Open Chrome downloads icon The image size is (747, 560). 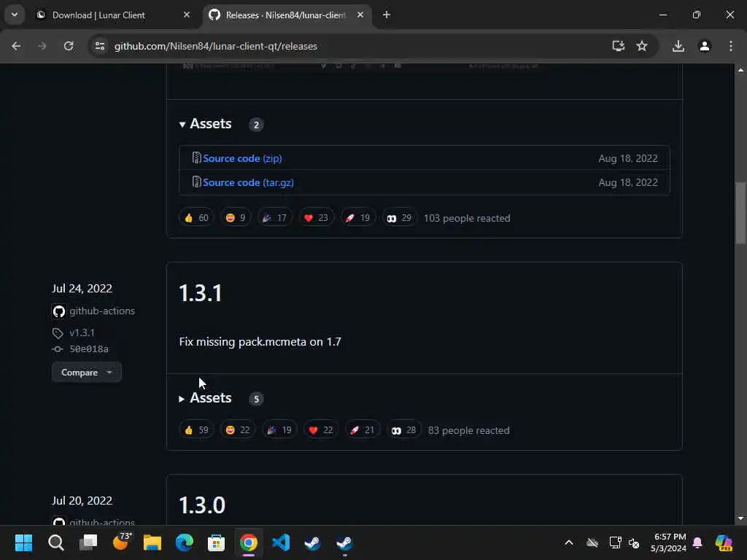tap(678, 46)
